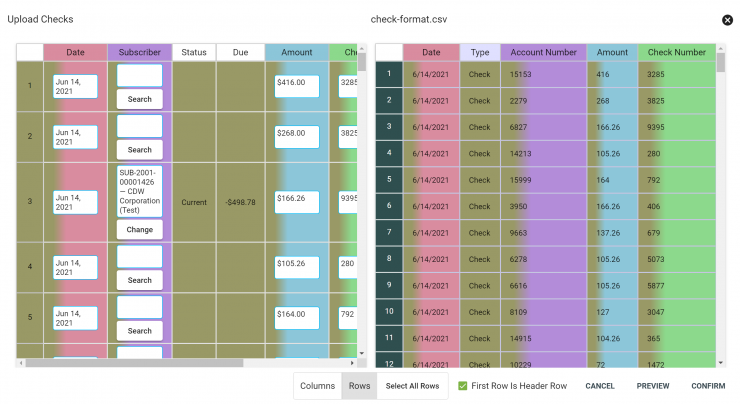Select CSV row number 10
Image resolution: width=740 pixels, height=404 pixels.
click(389, 312)
